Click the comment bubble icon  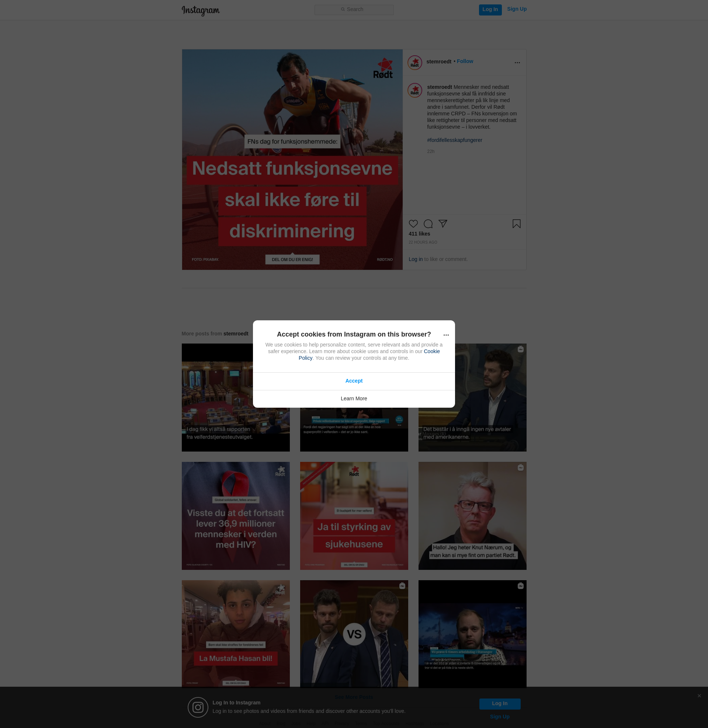click(428, 224)
